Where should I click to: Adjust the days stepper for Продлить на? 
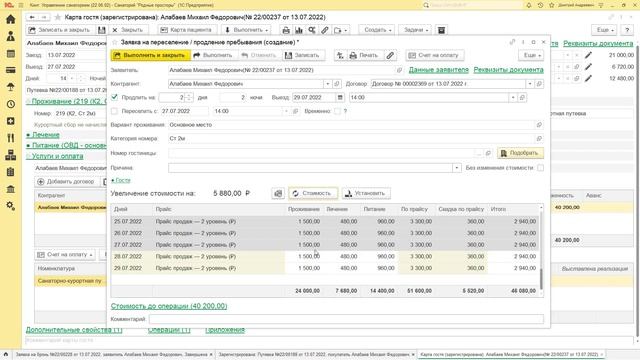189,98
